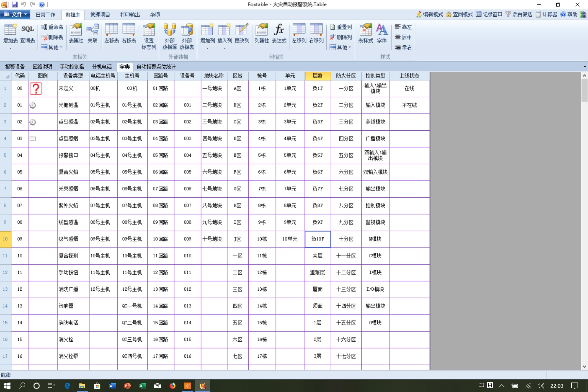Click the vertical scrollbar down arrow
The height and width of the screenshot is (392, 588).
(584, 367)
